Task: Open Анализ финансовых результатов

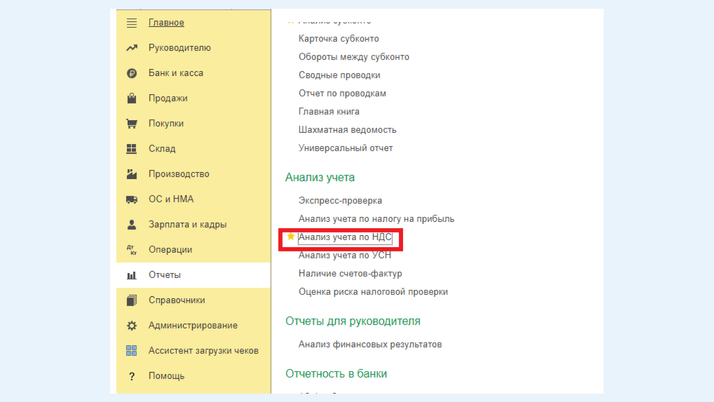Action: tap(370, 344)
